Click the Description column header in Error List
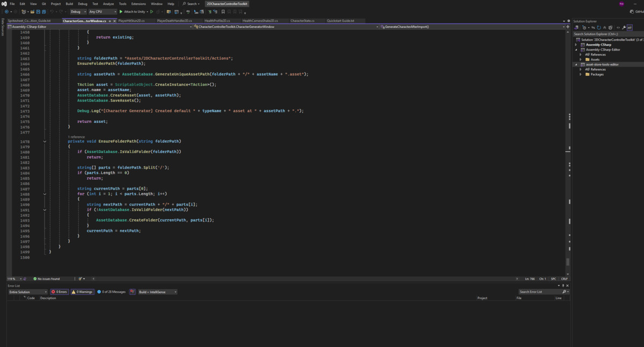The image size is (644, 347). (48, 298)
